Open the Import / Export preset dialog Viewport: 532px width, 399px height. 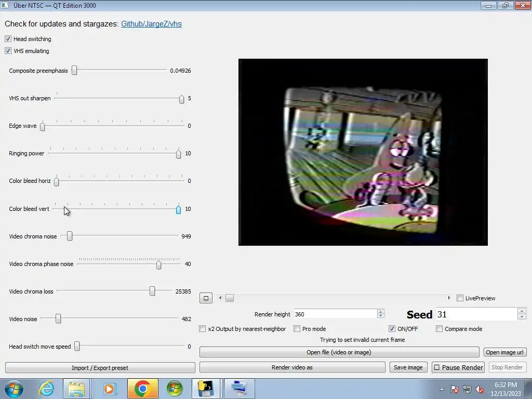pos(100,367)
